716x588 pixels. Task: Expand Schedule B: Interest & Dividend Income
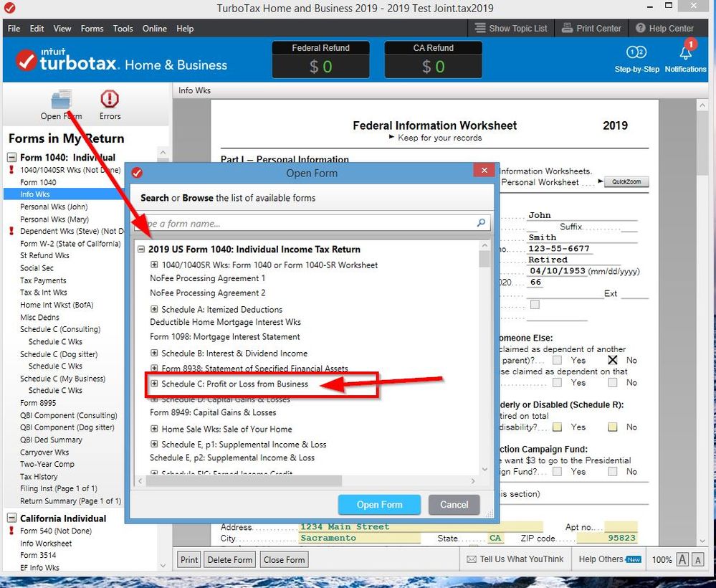tap(154, 353)
